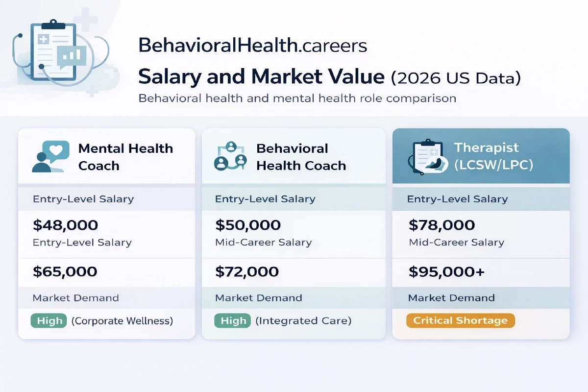This screenshot has width=588, height=392.
Task: Click the Mental Health Coach heart-chat icon
Action: (49, 157)
